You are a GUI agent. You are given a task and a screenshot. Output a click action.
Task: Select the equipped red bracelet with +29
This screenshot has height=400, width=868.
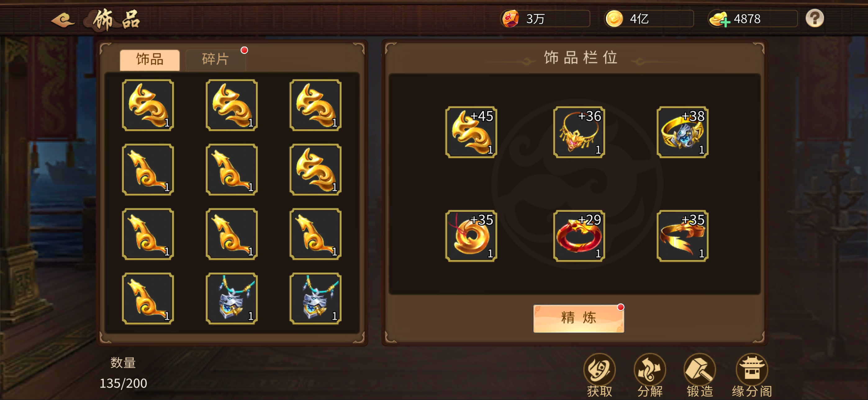pyautogui.click(x=579, y=236)
